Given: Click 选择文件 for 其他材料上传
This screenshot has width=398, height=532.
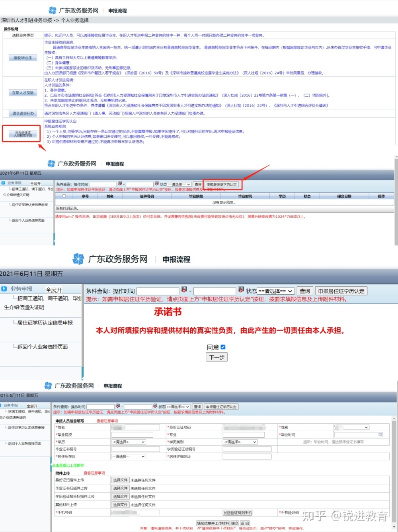Looking at the screenshot, I should pyautogui.click(x=120, y=505).
